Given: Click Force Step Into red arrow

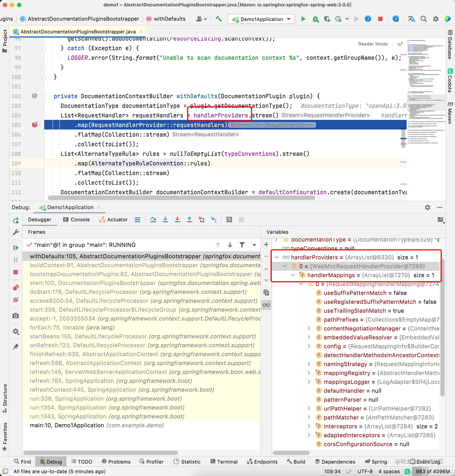Looking at the screenshot, I should click(177, 219).
